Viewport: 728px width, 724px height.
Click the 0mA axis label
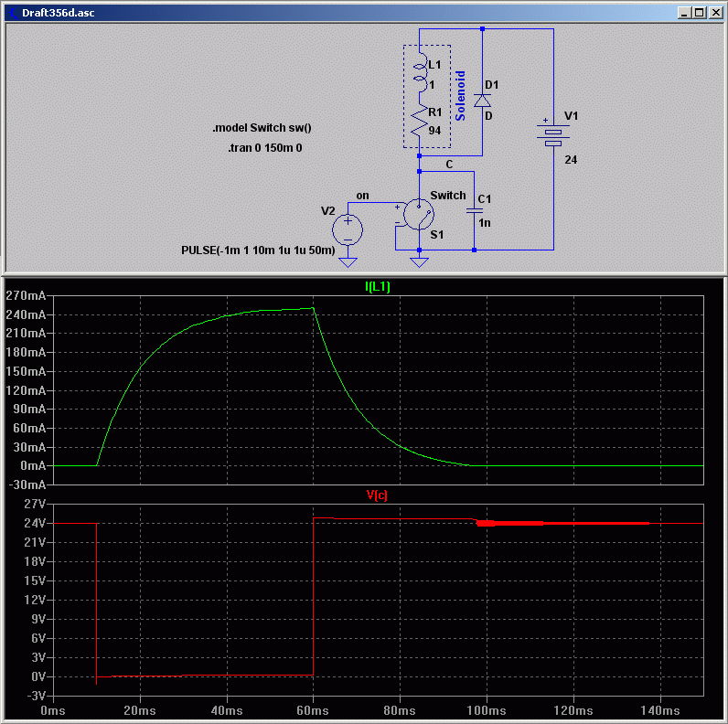point(33,465)
